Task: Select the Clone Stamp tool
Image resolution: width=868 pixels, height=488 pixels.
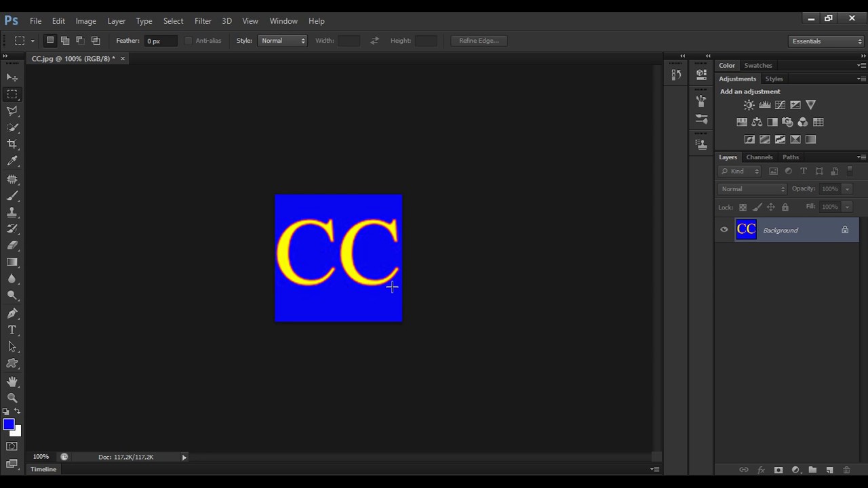Action: click(x=12, y=212)
